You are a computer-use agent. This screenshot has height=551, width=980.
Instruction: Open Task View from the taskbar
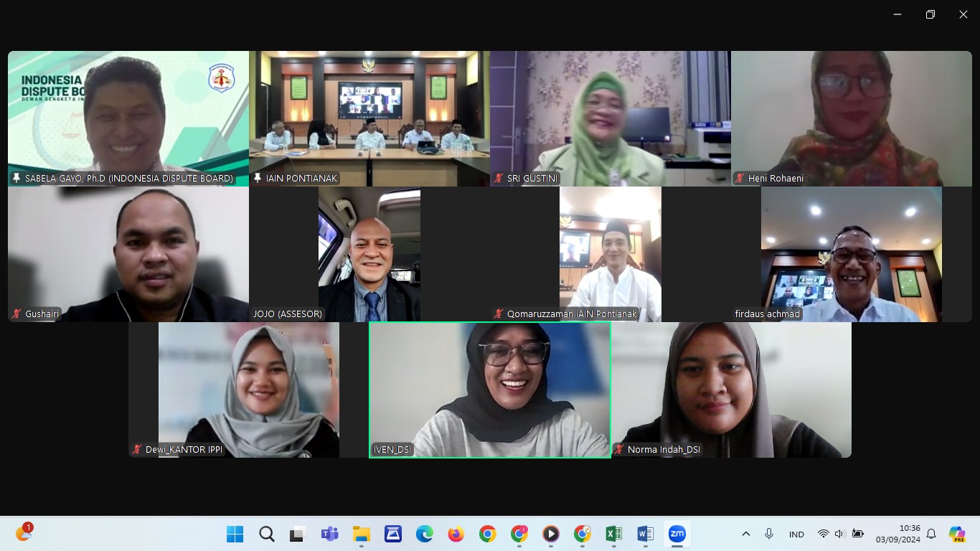coord(298,534)
